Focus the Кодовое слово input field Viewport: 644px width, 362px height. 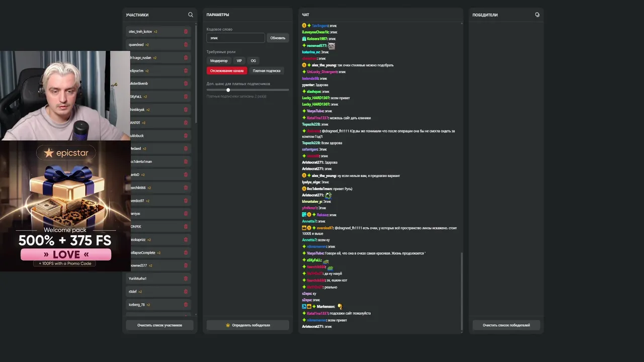235,38
